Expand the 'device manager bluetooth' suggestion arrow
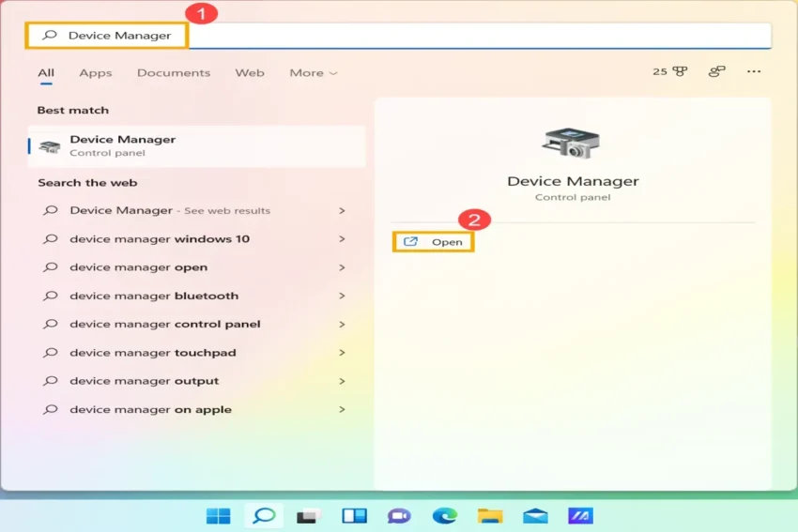This screenshot has height=532, width=798. (342, 296)
